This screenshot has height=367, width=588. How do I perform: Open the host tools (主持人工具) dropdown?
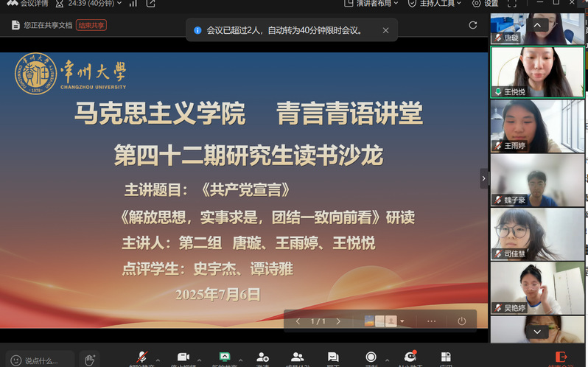pos(434,4)
